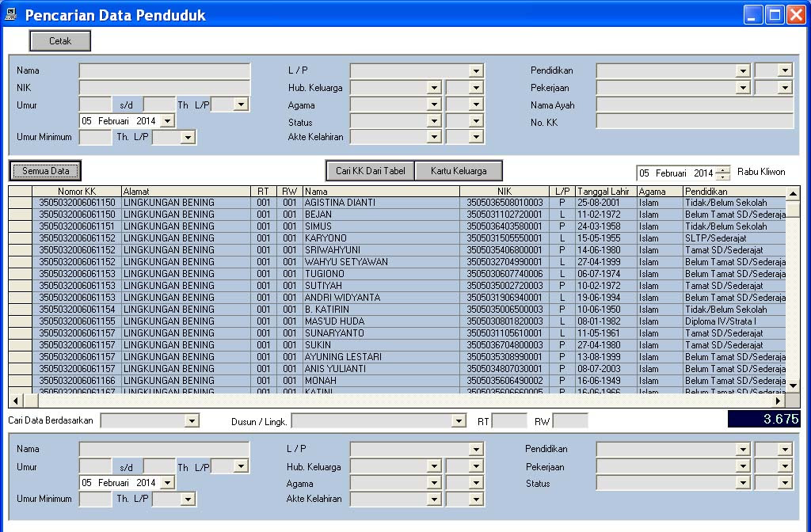Click name cell WAHYU SETYAWAN

[381, 262]
